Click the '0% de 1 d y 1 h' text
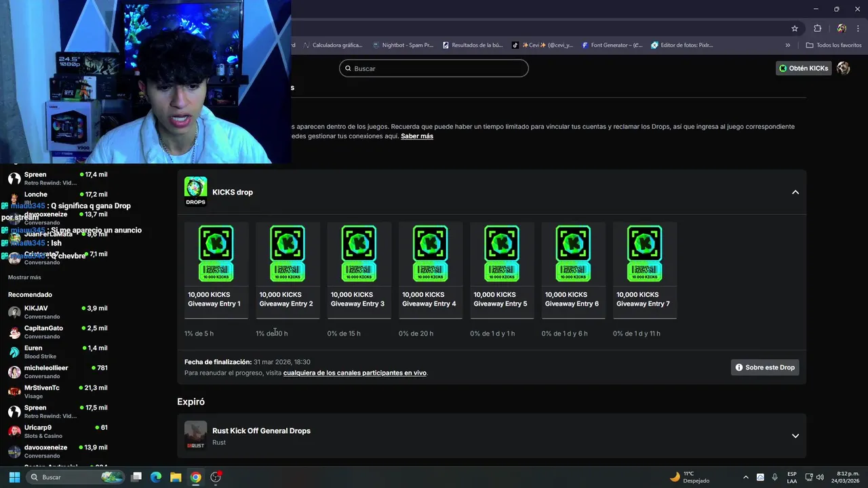Viewport: 868px width, 488px height. click(x=492, y=333)
